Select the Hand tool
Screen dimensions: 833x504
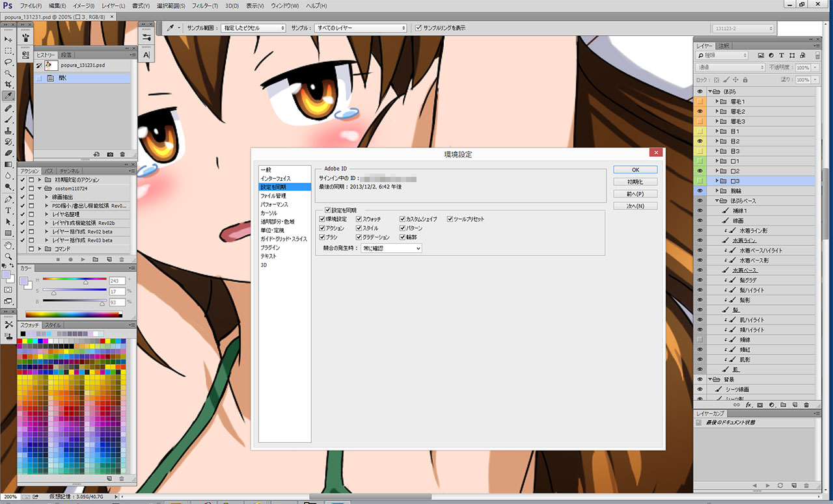(8, 245)
